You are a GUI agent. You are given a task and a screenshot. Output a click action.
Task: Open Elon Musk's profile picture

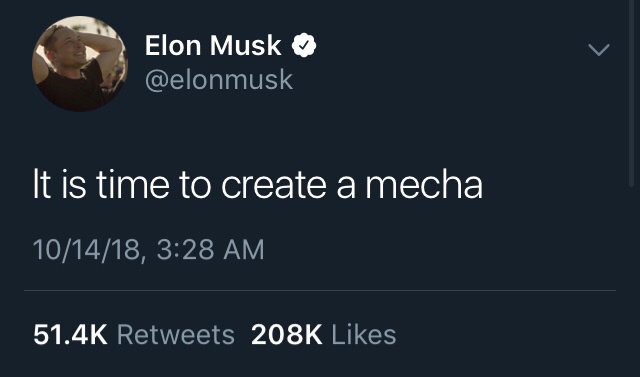point(80,64)
